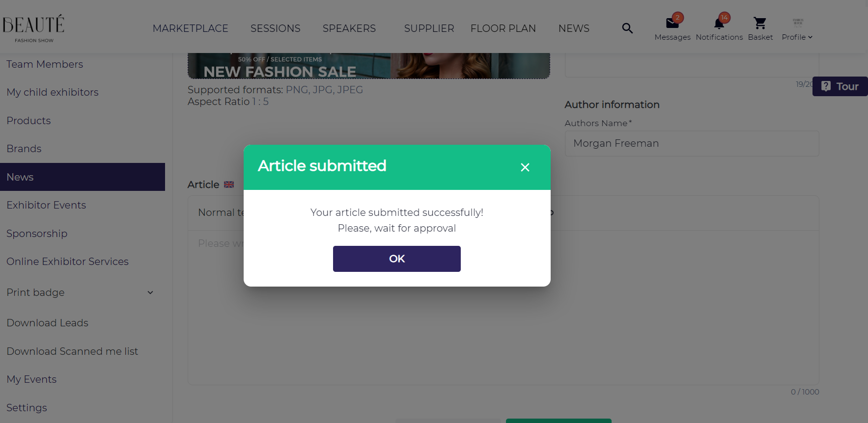This screenshot has height=423, width=868.
Task: Click the Tour help icon
Action: [x=826, y=86]
